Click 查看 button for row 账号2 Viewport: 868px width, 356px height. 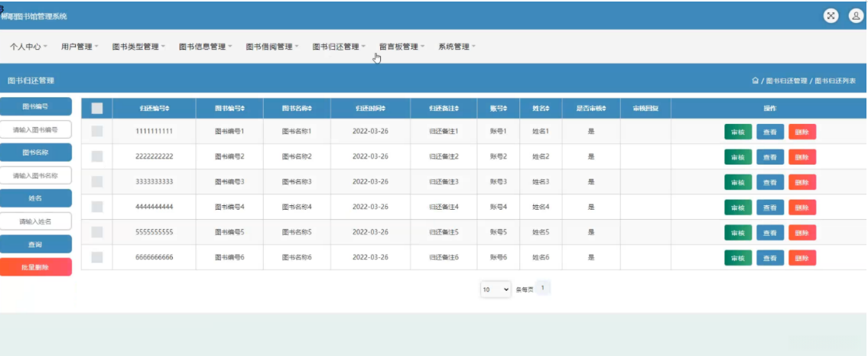(x=770, y=157)
